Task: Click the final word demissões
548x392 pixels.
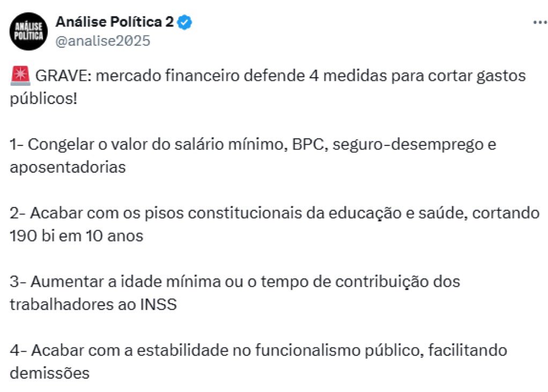Action: [x=50, y=373]
